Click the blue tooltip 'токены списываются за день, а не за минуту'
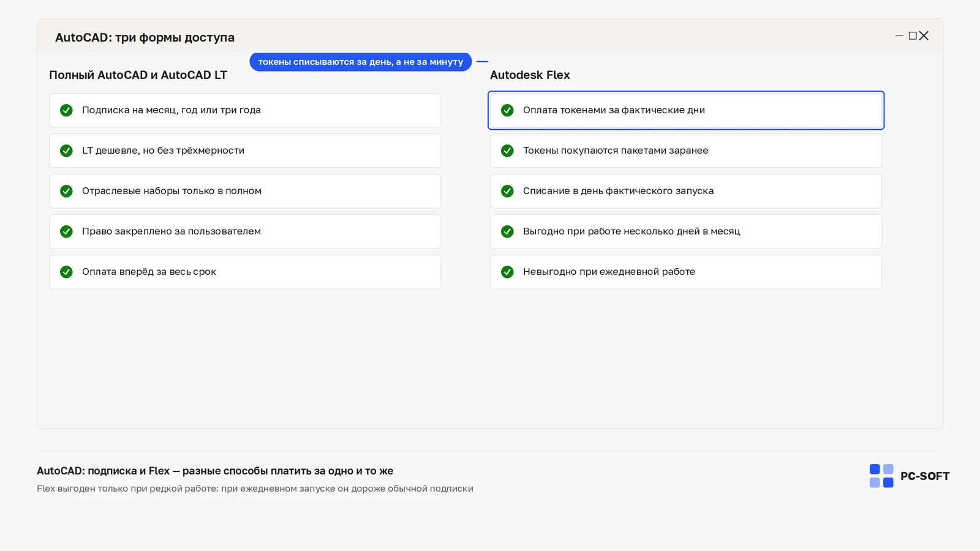Screen dimensions: 980x551 click(361, 62)
